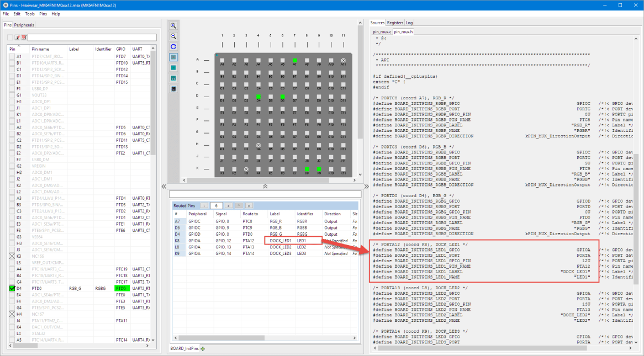
Task: Toggle the checkbox above the pin filter field
Action: tap(9, 37)
